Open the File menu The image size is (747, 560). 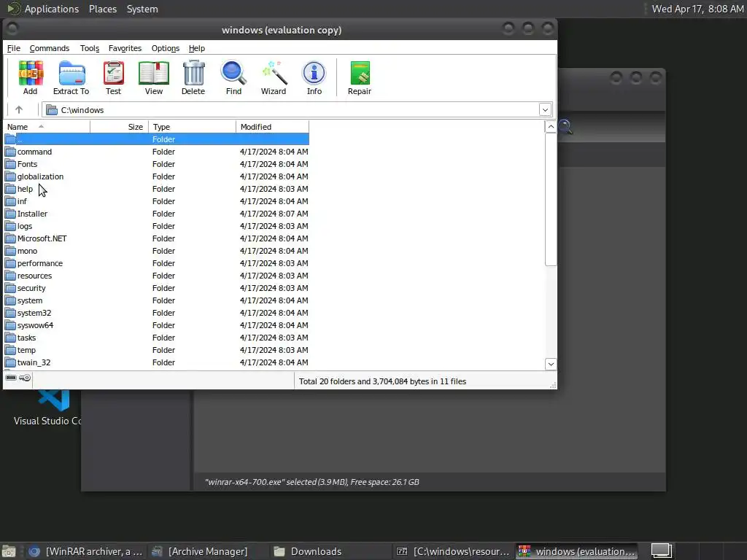click(13, 48)
